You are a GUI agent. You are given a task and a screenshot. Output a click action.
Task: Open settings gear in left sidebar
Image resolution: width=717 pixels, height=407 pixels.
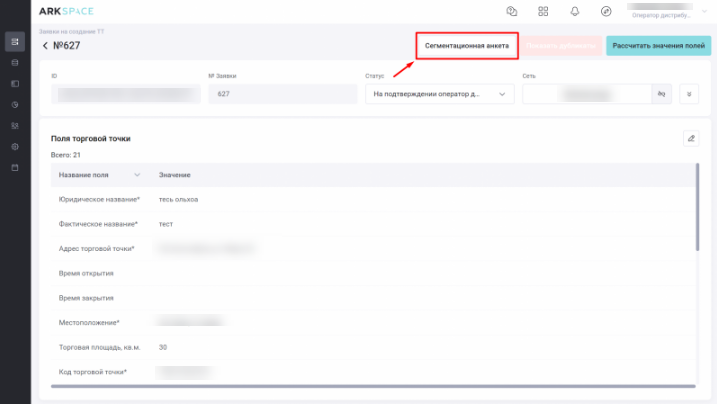(14, 146)
